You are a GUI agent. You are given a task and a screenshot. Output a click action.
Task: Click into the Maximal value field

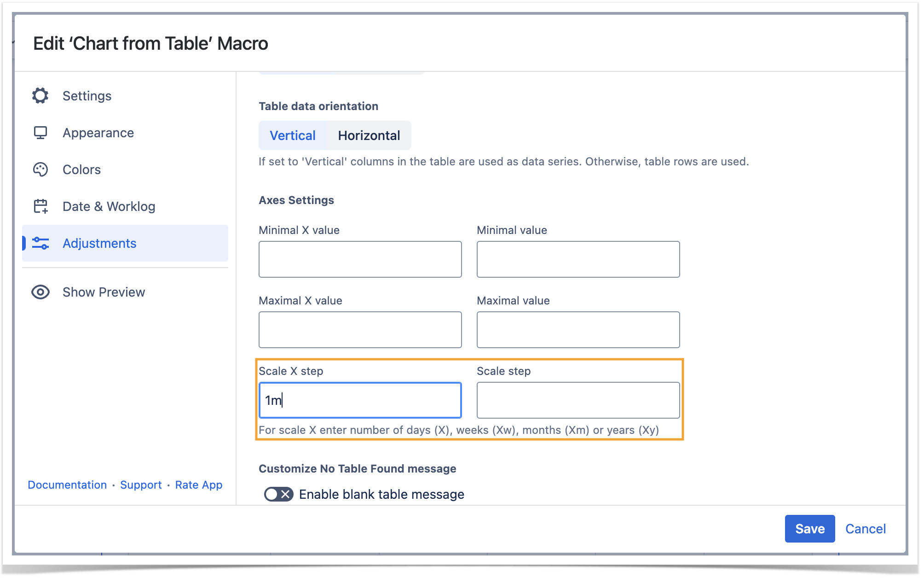[x=578, y=330]
